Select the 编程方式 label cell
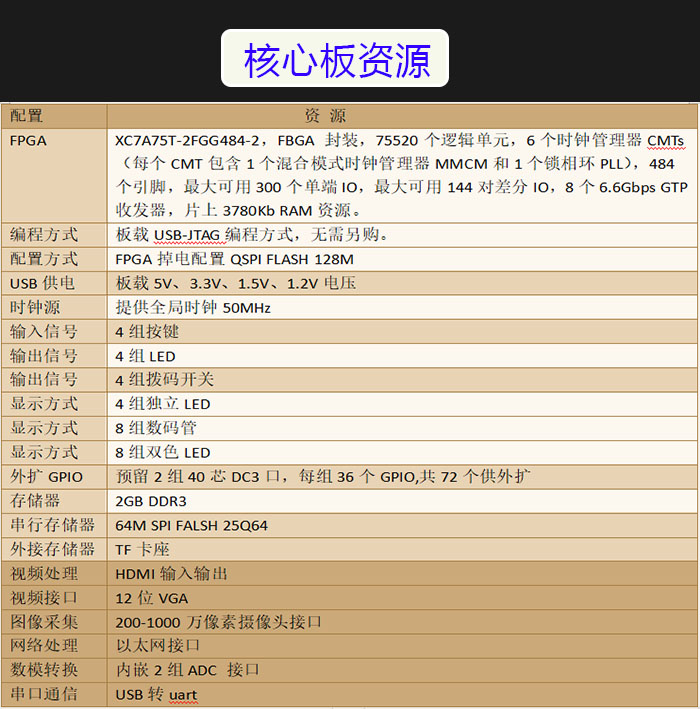Image resolution: width=700 pixels, height=709 pixels. point(54,235)
